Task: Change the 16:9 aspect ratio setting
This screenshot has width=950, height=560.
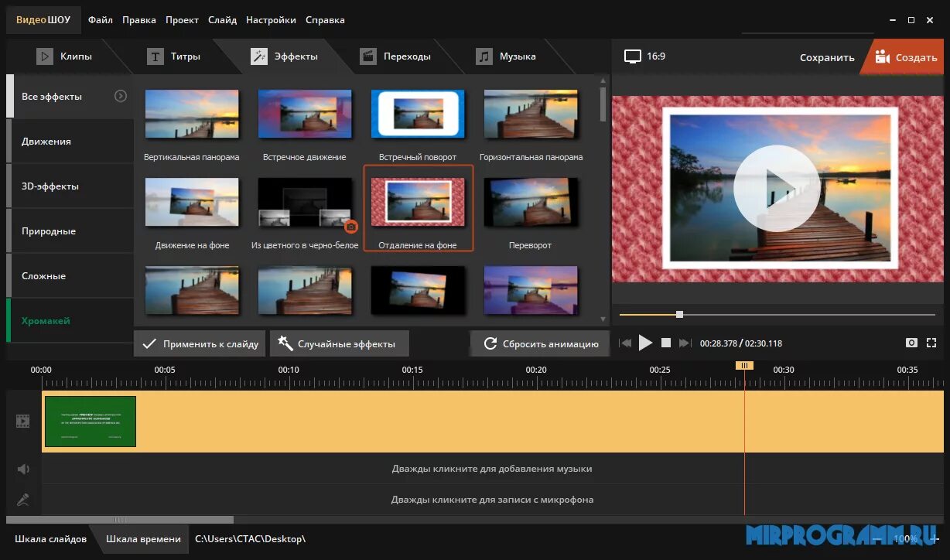Action: (x=645, y=56)
